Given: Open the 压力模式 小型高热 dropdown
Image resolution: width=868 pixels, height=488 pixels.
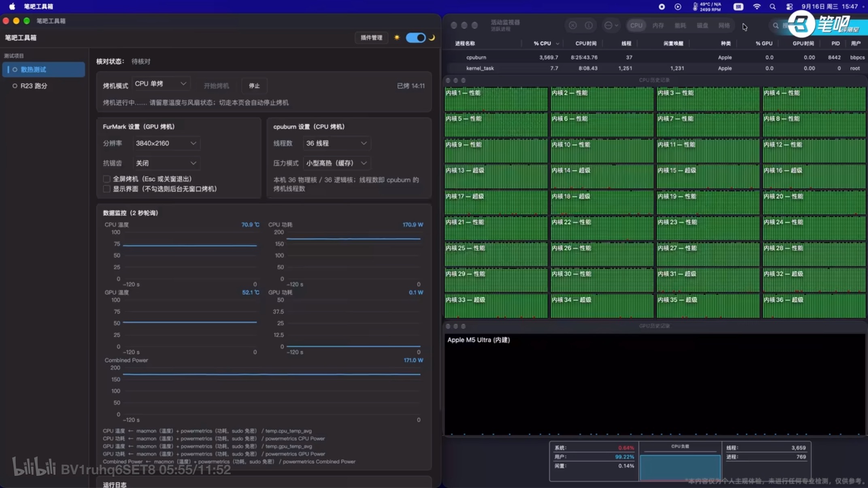Looking at the screenshot, I should (337, 163).
